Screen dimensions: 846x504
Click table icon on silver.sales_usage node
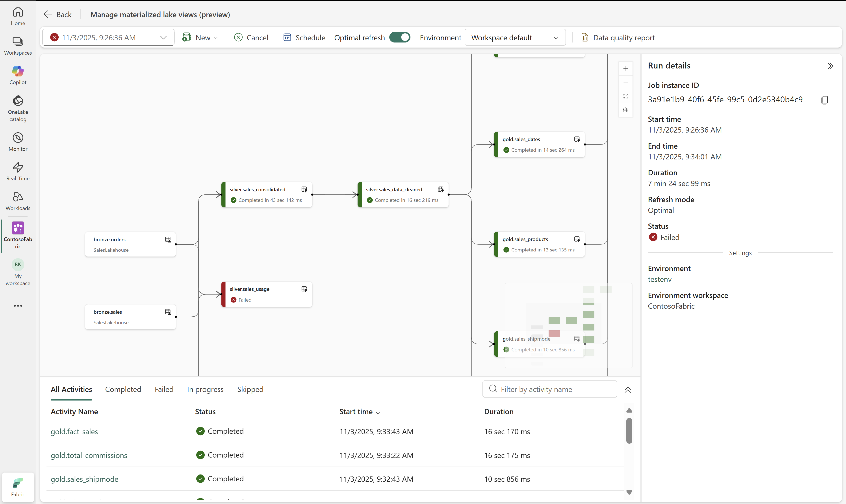point(304,289)
